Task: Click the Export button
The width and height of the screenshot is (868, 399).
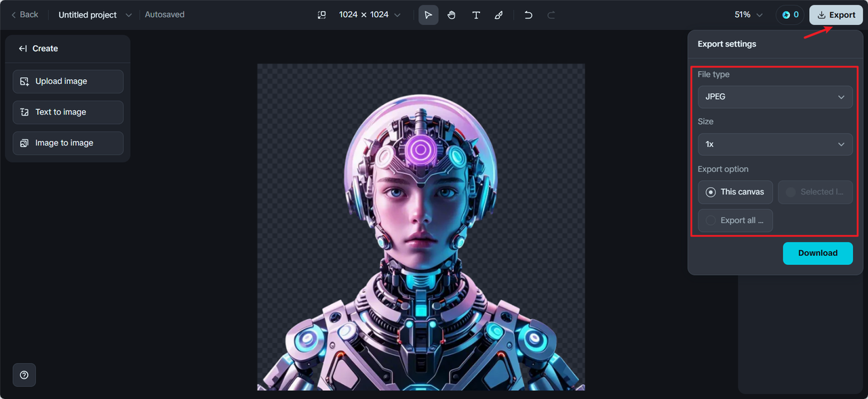Action: click(836, 15)
